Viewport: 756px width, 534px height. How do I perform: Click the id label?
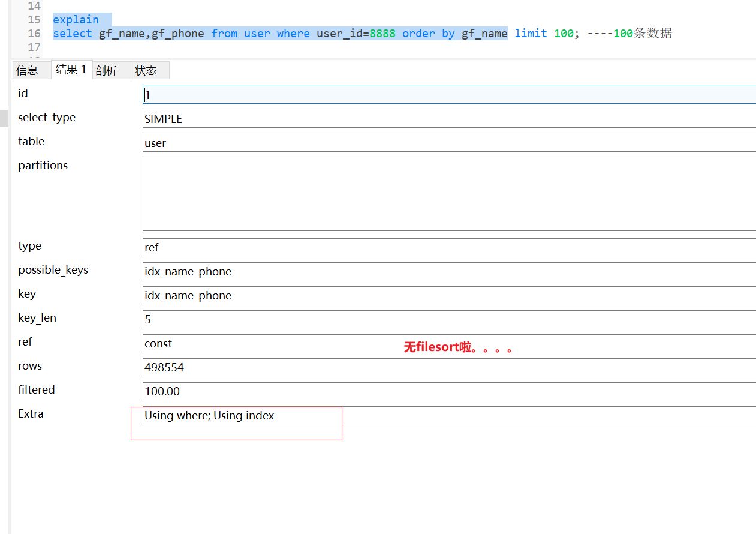click(x=23, y=93)
